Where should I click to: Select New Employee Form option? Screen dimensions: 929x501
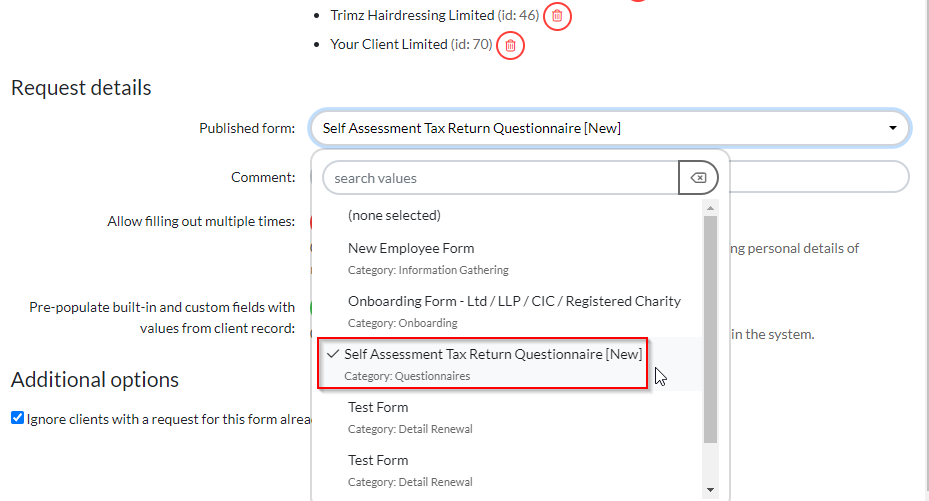[x=411, y=248]
